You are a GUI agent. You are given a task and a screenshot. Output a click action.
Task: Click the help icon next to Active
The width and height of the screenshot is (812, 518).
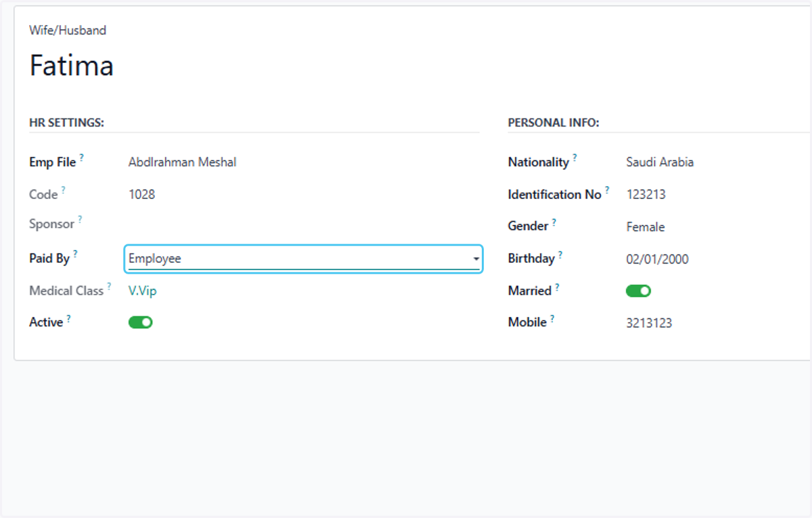[69, 318]
